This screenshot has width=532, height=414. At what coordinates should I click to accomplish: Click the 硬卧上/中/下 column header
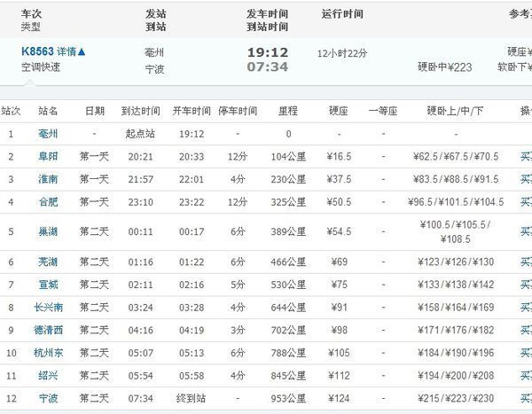click(455, 111)
